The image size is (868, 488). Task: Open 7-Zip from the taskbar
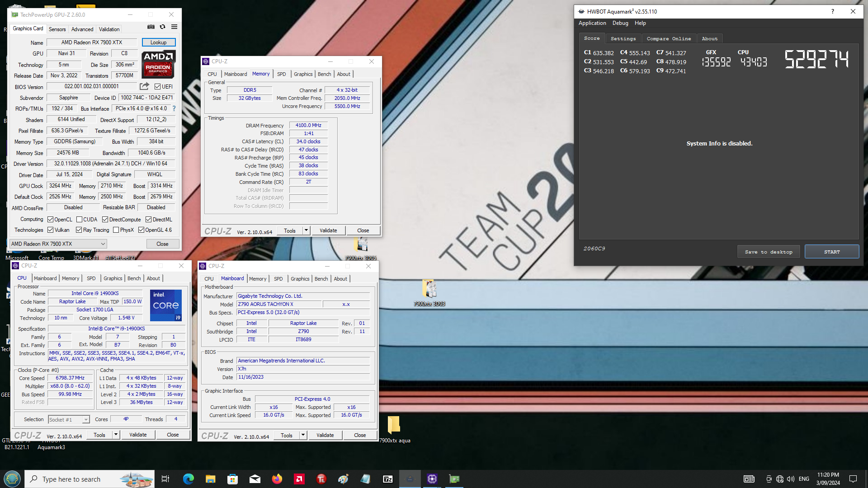pos(387,479)
